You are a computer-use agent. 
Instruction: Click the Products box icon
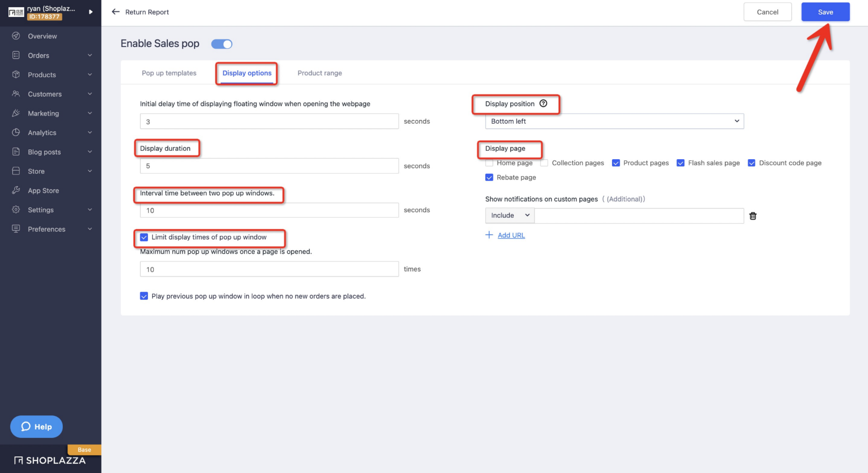(16, 75)
